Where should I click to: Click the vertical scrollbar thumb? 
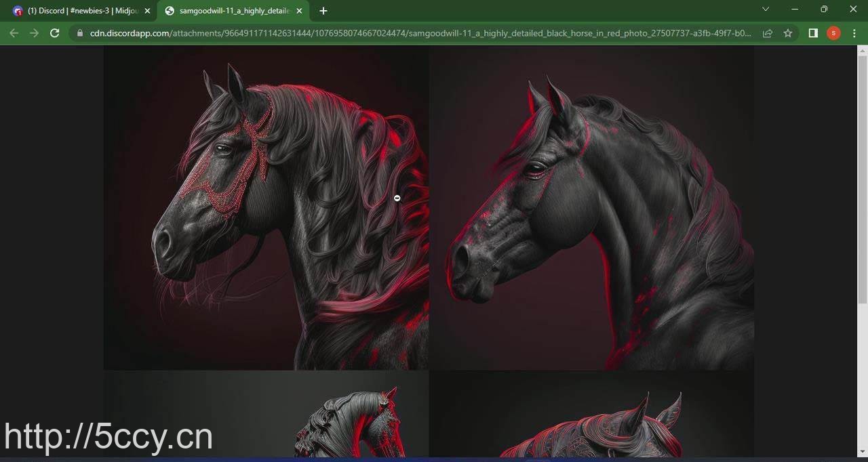(x=863, y=176)
